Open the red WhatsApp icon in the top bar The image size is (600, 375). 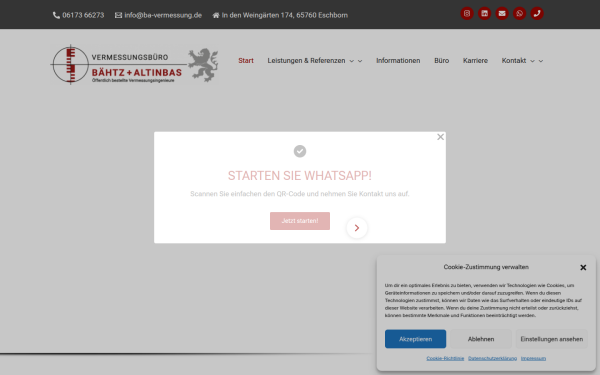(520, 13)
